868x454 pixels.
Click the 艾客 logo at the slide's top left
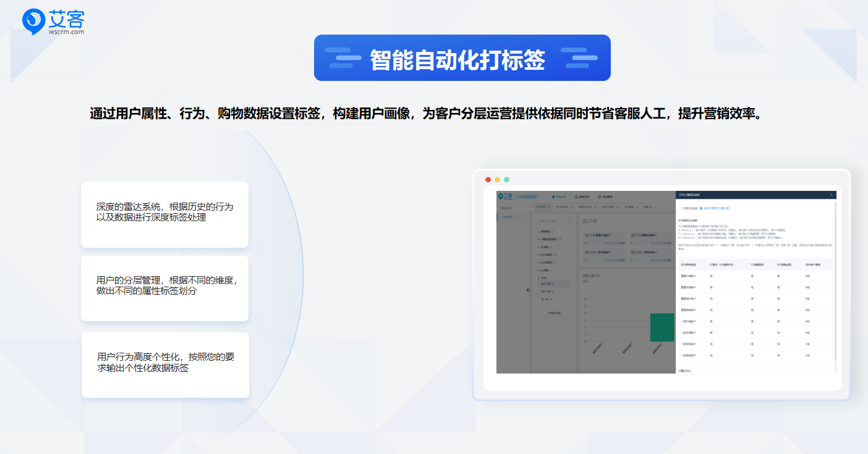point(53,22)
